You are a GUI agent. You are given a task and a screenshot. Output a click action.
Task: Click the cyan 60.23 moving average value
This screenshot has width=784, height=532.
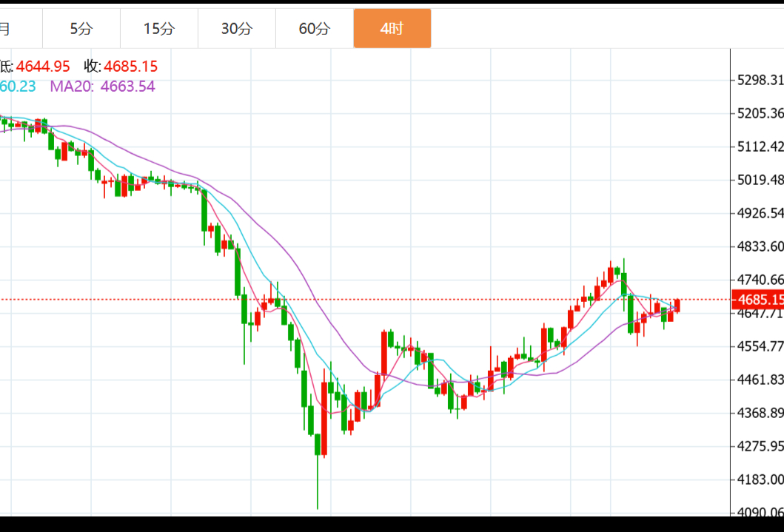pyautogui.click(x=18, y=86)
